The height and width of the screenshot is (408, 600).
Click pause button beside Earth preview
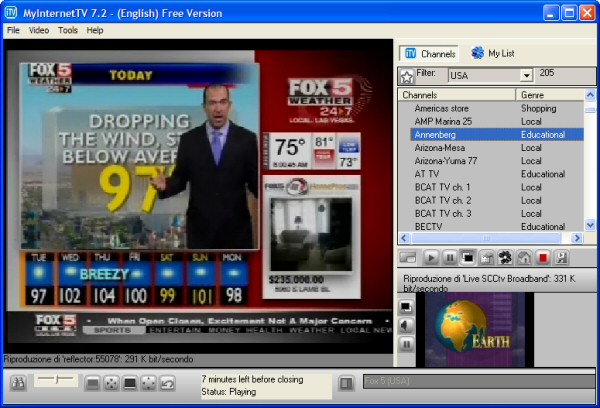click(406, 344)
